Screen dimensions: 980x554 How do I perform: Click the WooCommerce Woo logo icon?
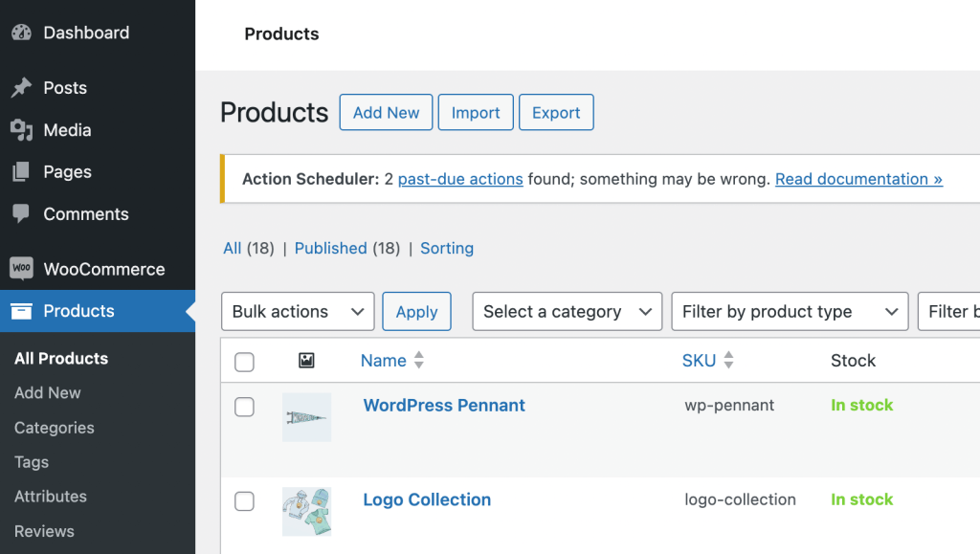(21, 269)
